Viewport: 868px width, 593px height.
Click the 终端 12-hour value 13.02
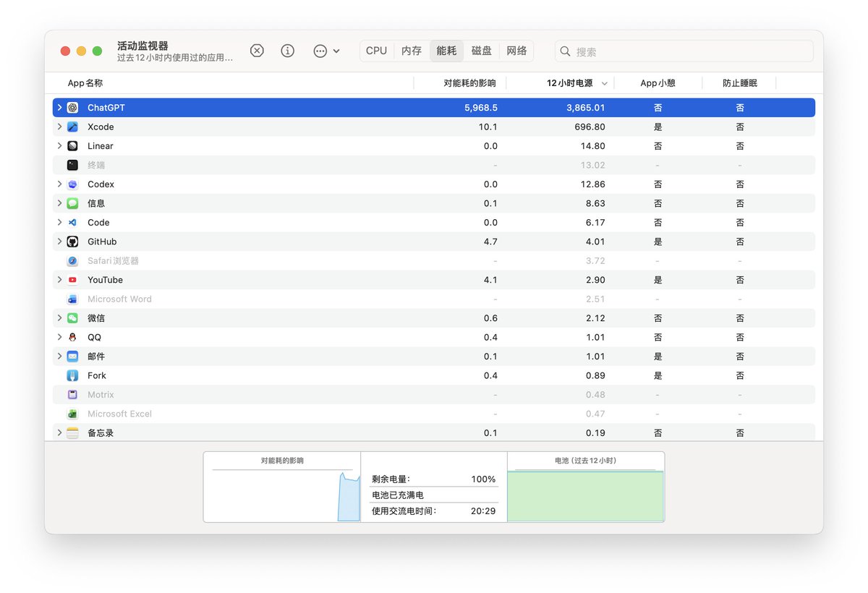[x=593, y=165]
